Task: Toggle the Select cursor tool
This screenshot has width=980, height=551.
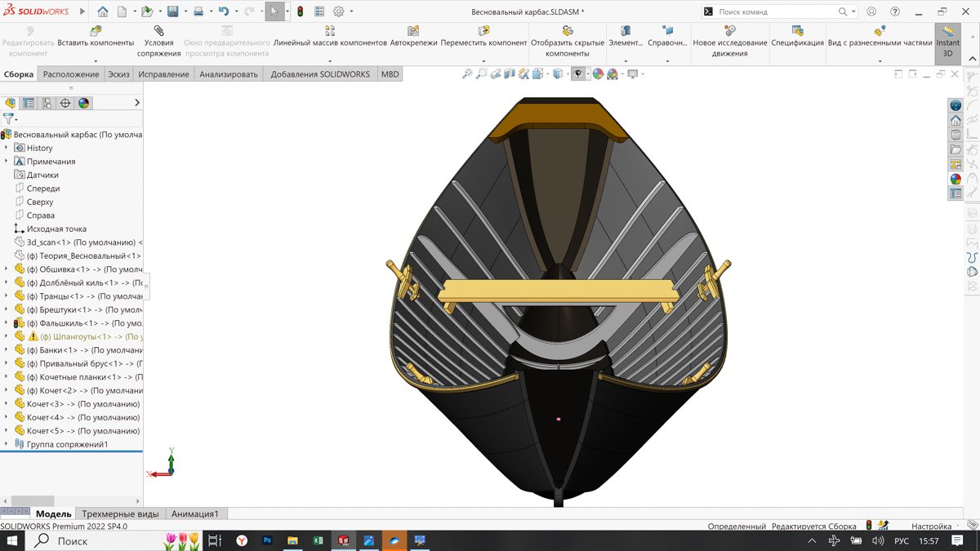Action: tap(274, 11)
